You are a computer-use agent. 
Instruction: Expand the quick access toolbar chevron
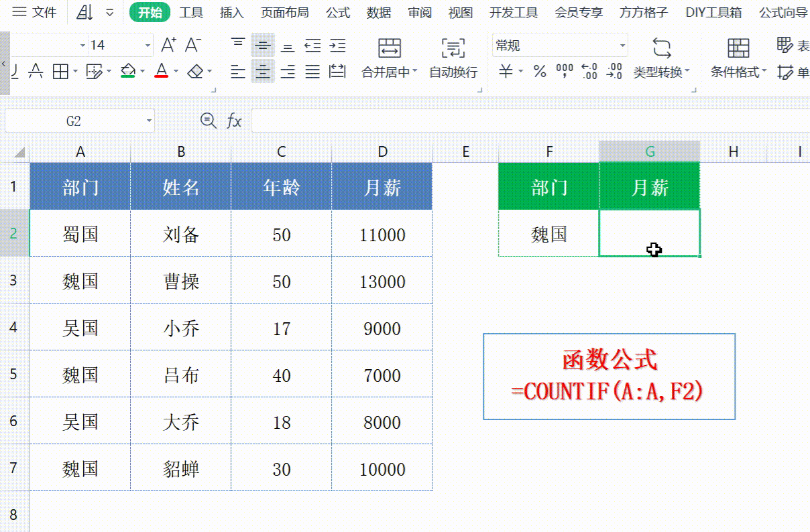tap(110, 12)
